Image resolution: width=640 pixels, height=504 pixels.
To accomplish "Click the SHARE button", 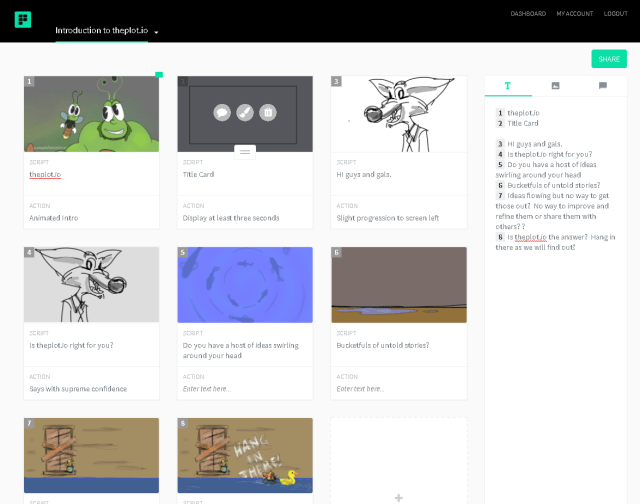I will pos(609,59).
